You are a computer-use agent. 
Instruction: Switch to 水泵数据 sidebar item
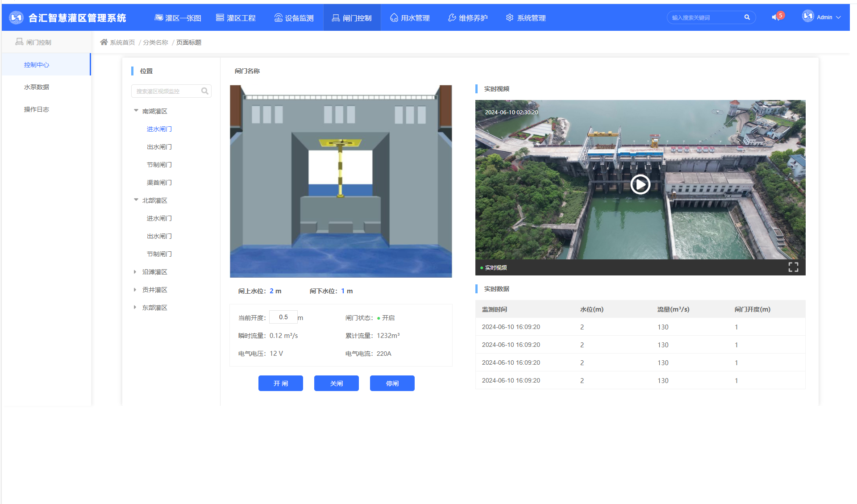click(x=37, y=87)
